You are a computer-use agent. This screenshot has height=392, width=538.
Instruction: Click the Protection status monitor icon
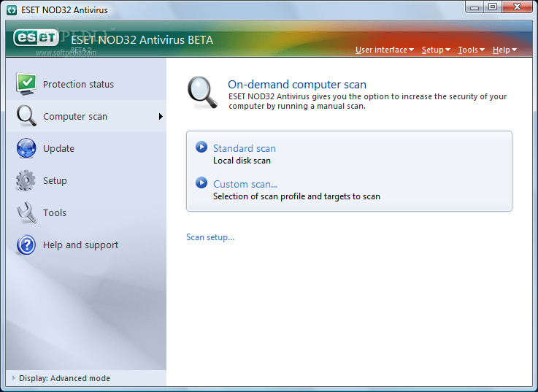26,84
